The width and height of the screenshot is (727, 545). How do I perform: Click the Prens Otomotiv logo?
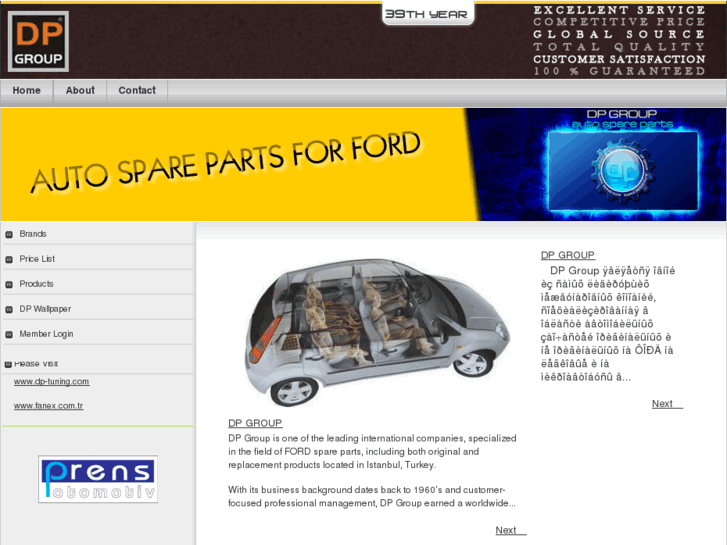pyautogui.click(x=98, y=479)
